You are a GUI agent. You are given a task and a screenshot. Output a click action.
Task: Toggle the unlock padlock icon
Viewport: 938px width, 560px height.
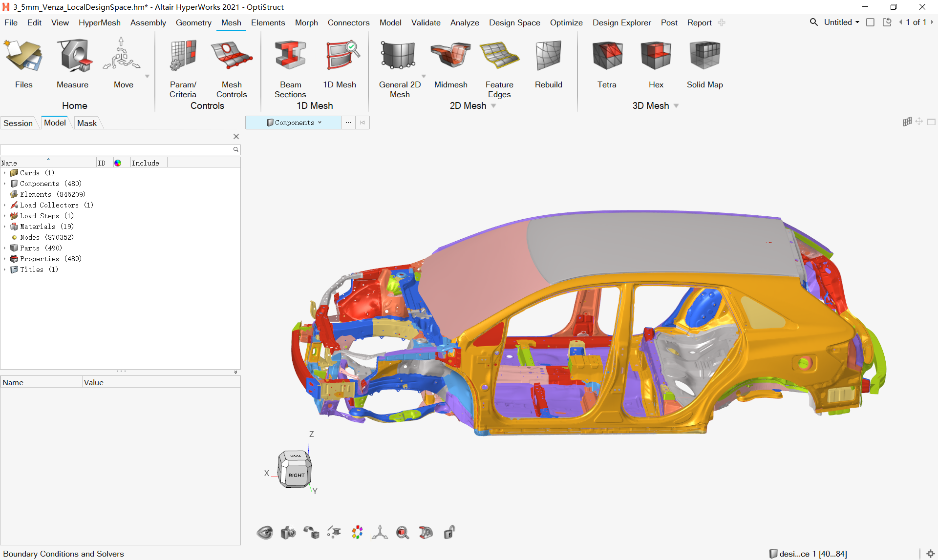(x=449, y=533)
